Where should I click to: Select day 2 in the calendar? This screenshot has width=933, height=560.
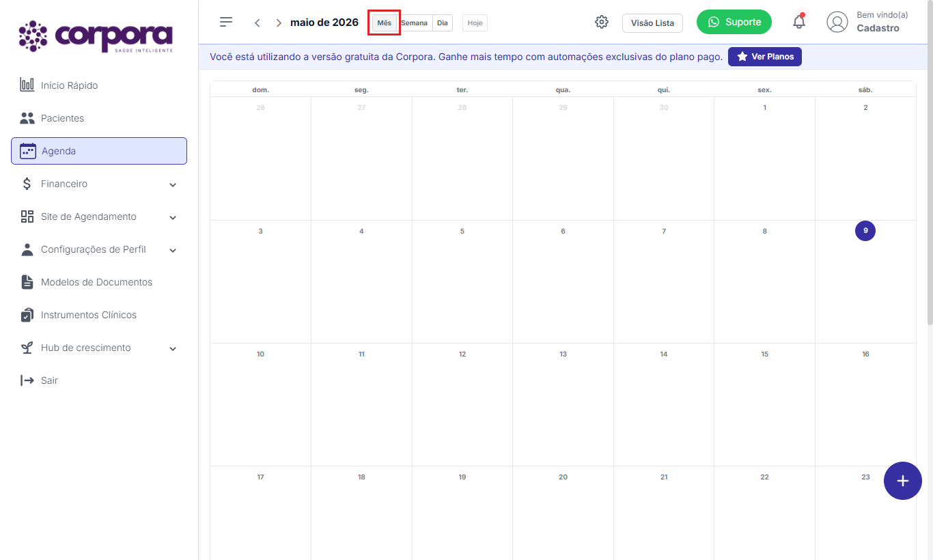tap(865, 107)
